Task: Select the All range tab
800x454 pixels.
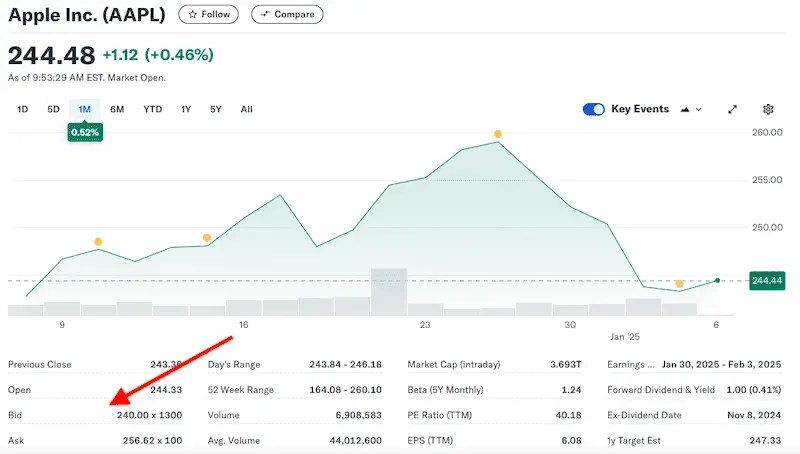Action: coord(246,109)
